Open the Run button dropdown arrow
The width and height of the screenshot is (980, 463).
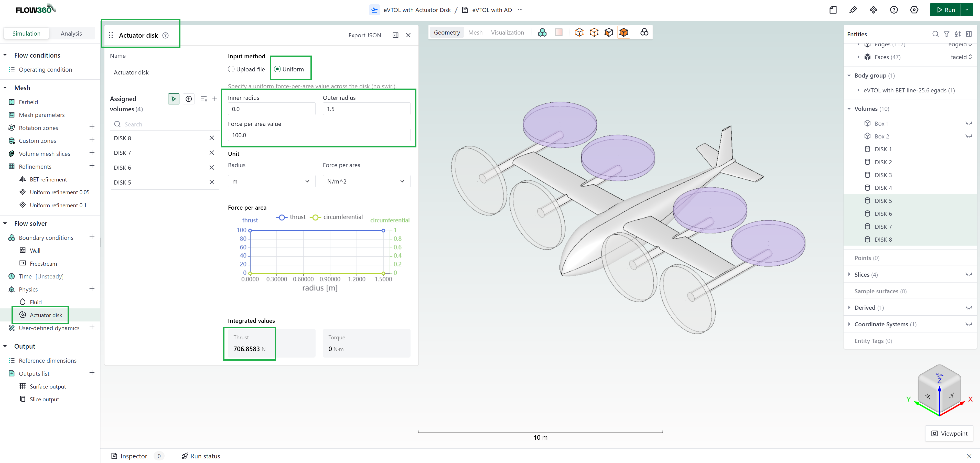click(967, 10)
